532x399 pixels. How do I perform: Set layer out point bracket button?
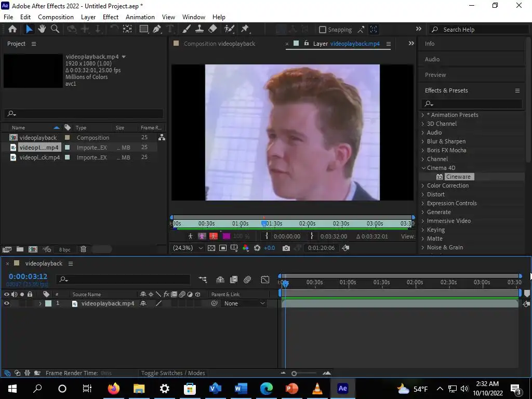312,236
